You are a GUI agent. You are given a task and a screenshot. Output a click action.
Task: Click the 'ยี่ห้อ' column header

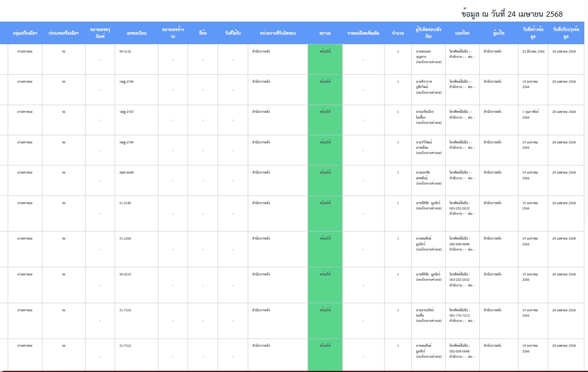[x=203, y=33]
